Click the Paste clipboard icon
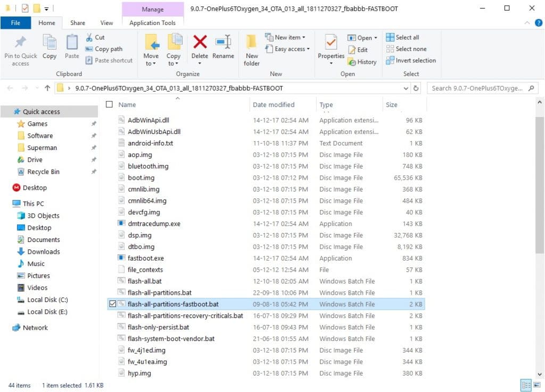545x392 pixels. click(72, 43)
